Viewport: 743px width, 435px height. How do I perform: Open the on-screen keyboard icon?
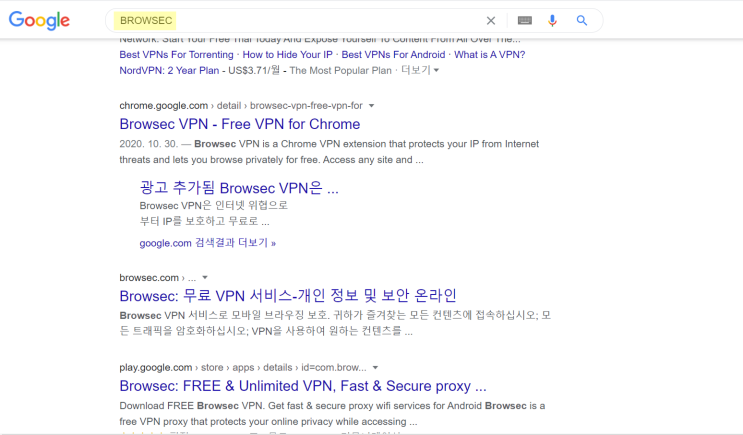pyautogui.click(x=525, y=20)
